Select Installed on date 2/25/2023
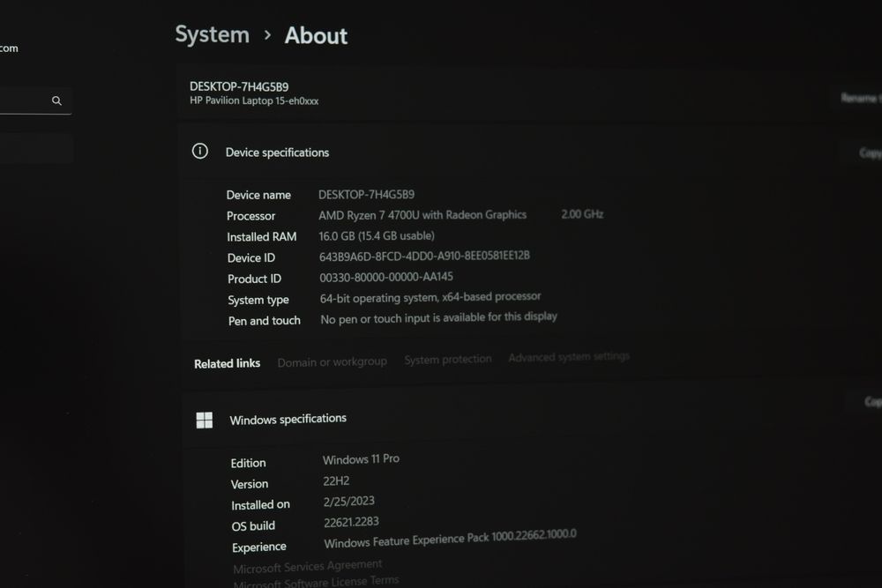The width and height of the screenshot is (882, 588). 348,501
